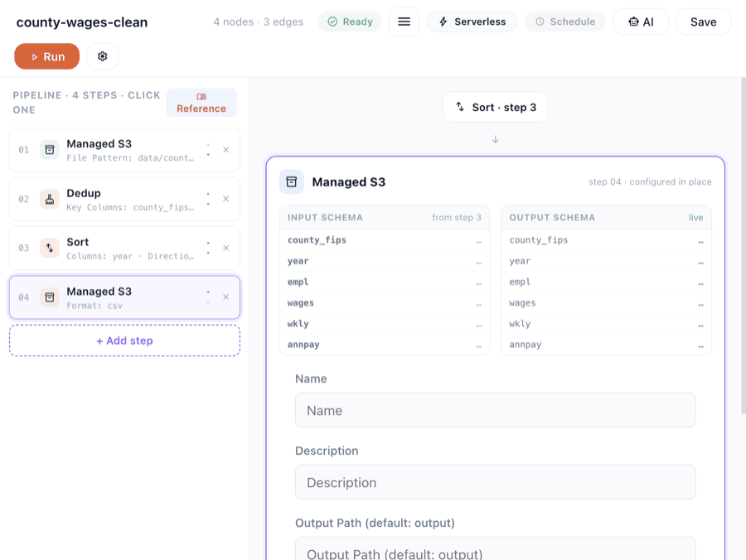Remove the Dedup step
The height and width of the screenshot is (560, 746).
(x=226, y=199)
